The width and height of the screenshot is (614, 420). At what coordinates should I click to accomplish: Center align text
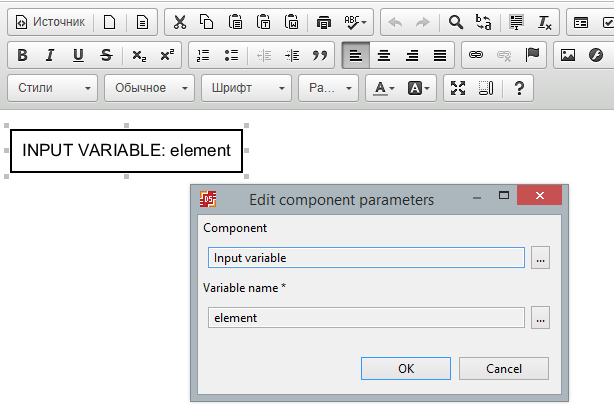(384, 55)
